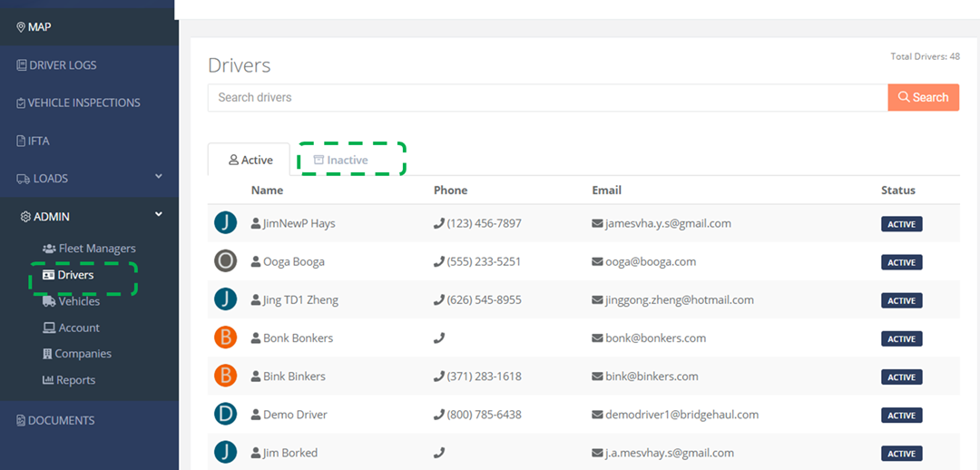Click the LOADS truck icon
This screenshot has height=470, width=980.
pyautogui.click(x=23, y=179)
